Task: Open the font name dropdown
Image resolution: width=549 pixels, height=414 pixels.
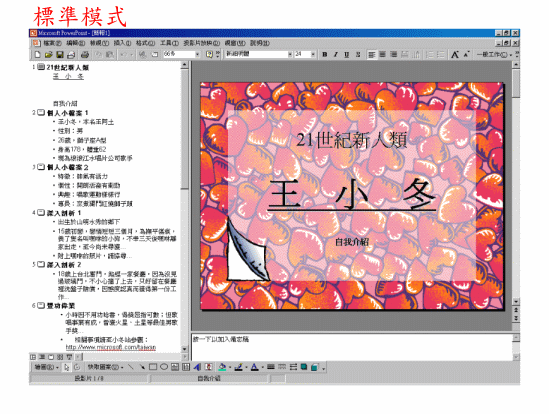Action: [290, 55]
